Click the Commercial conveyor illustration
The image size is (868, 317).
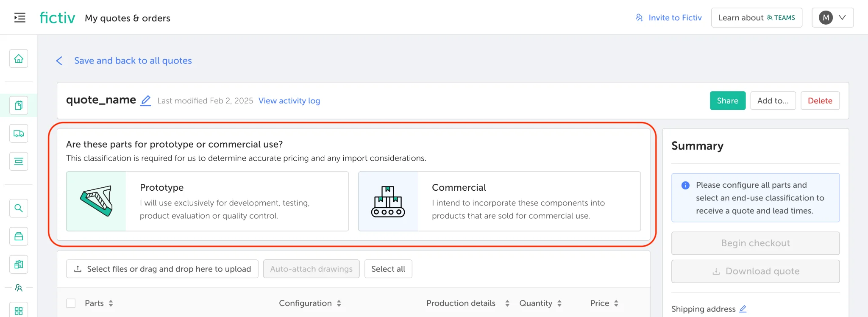click(388, 201)
